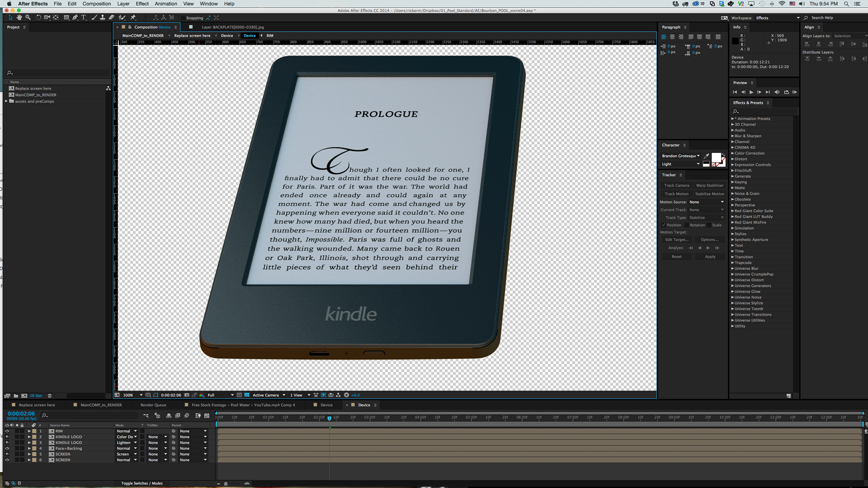Select the Rectangle shape tool

[66, 18]
